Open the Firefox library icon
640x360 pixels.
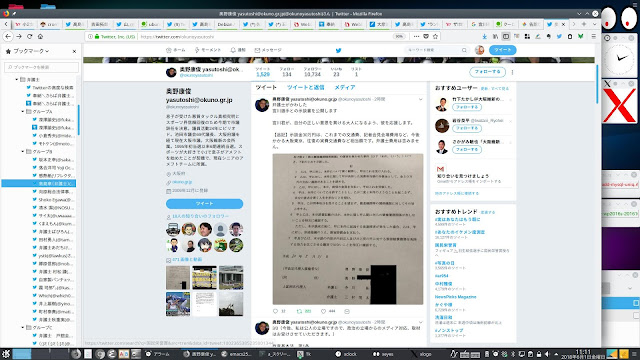coord(495,36)
